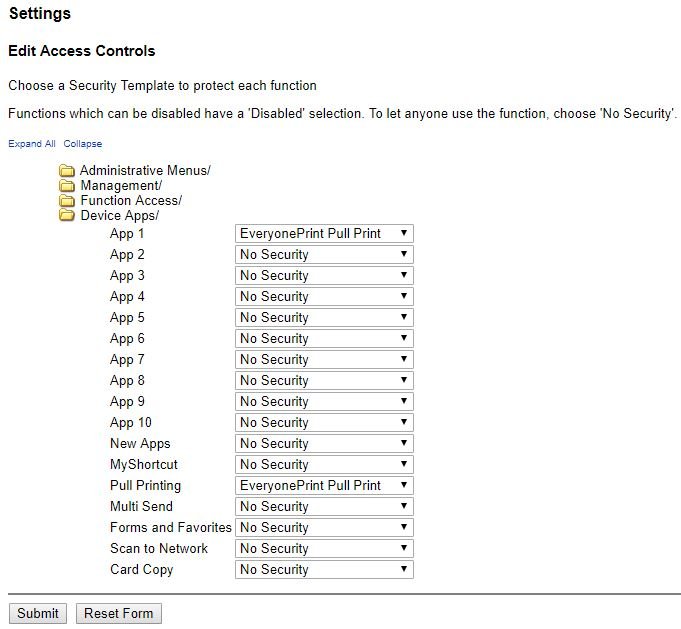681x629 pixels.
Task: Open the Multi Send security dropdown
Action: click(324, 507)
